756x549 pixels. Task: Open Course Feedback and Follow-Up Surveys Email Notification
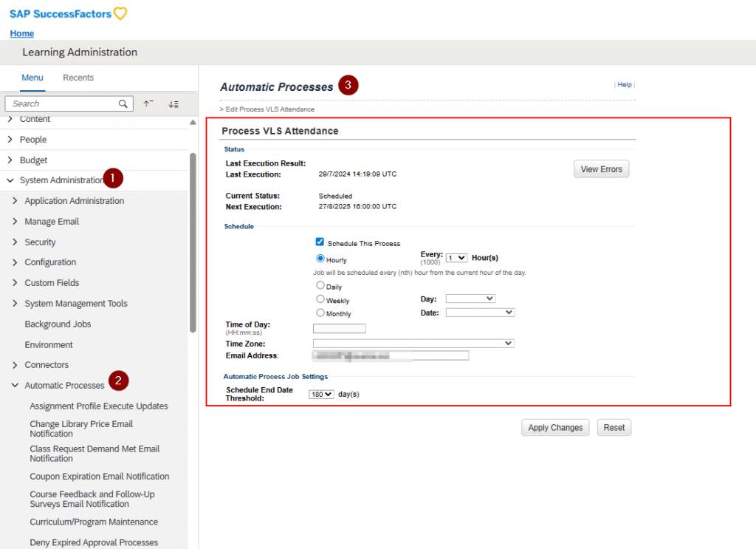pyautogui.click(x=92, y=499)
